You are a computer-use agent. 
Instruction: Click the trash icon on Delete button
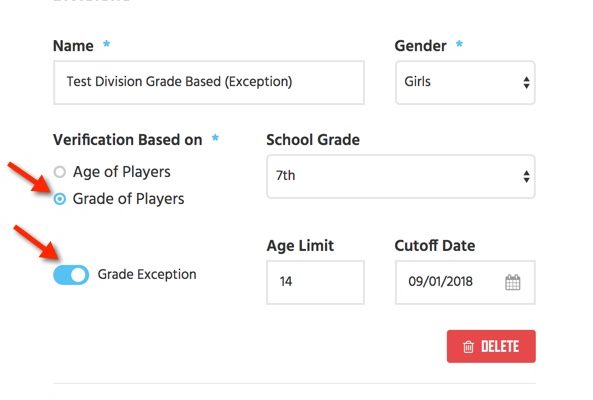(468, 346)
